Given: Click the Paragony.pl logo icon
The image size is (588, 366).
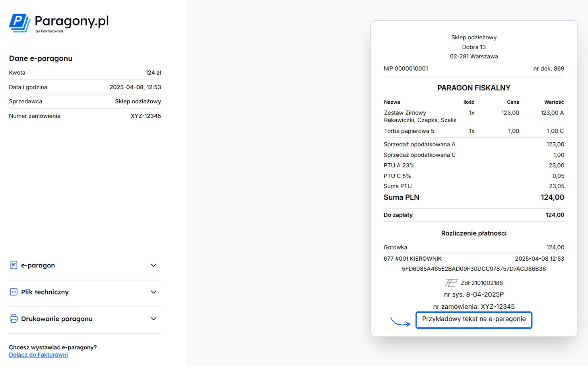Looking at the screenshot, I should click(20, 23).
